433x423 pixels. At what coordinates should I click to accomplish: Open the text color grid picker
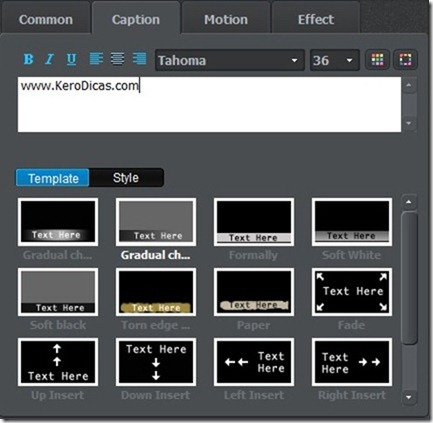tap(377, 60)
